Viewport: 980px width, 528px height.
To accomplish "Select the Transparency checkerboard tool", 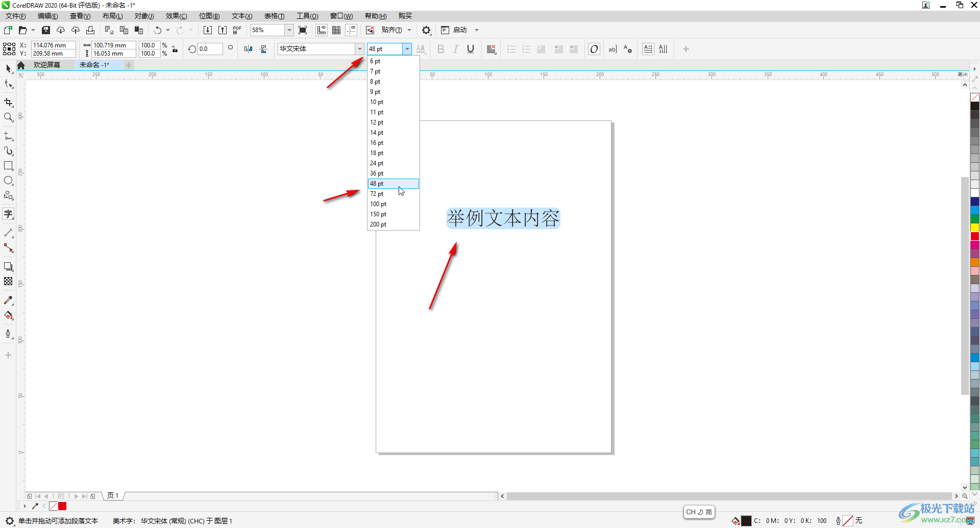I will (x=8, y=282).
